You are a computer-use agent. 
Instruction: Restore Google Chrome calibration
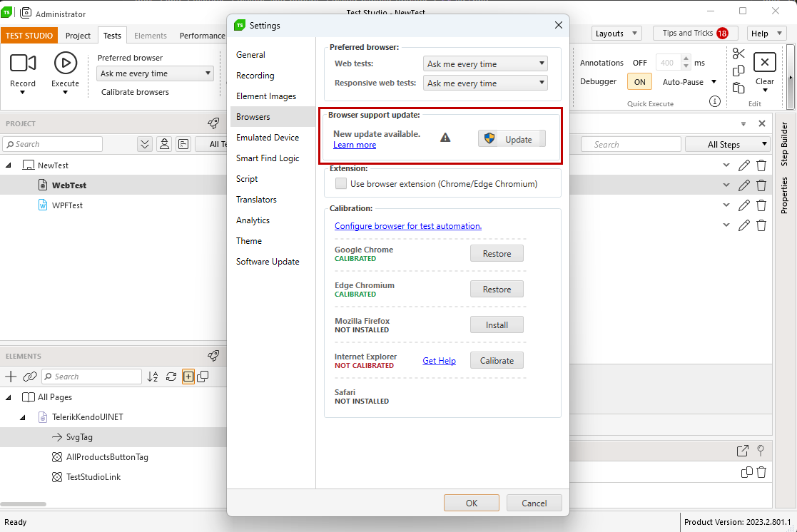(x=497, y=254)
